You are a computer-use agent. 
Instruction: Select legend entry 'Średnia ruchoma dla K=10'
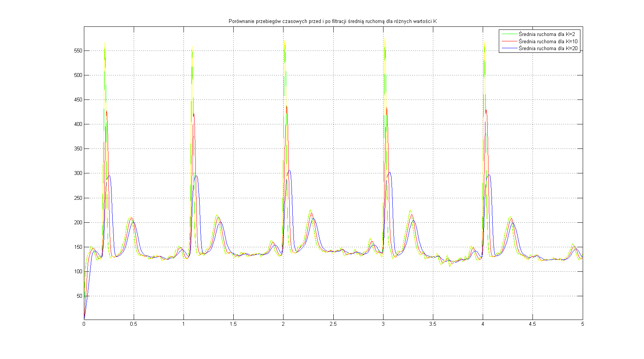click(548, 41)
